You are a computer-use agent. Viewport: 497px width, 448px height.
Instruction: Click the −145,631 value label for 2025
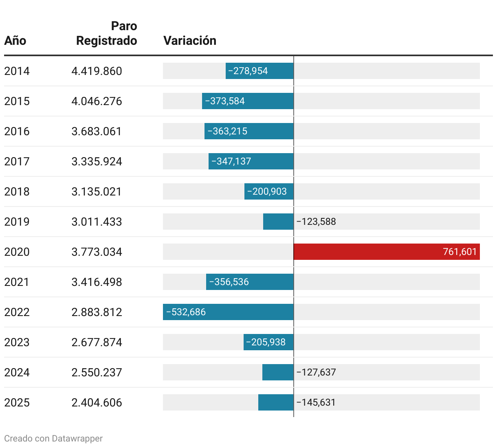tap(316, 402)
